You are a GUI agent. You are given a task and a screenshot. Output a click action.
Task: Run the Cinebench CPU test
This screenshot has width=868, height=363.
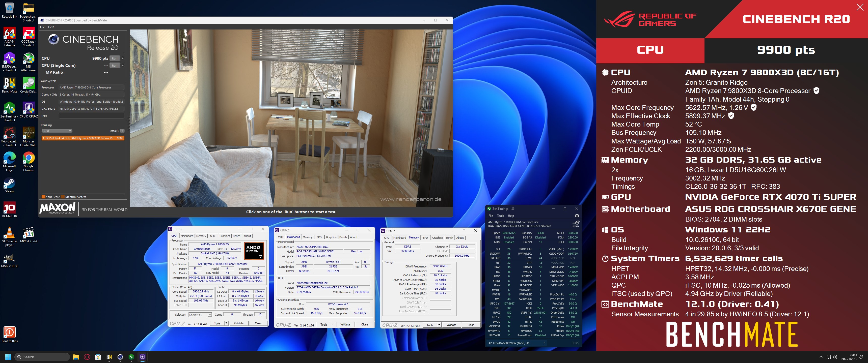[x=115, y=58]
